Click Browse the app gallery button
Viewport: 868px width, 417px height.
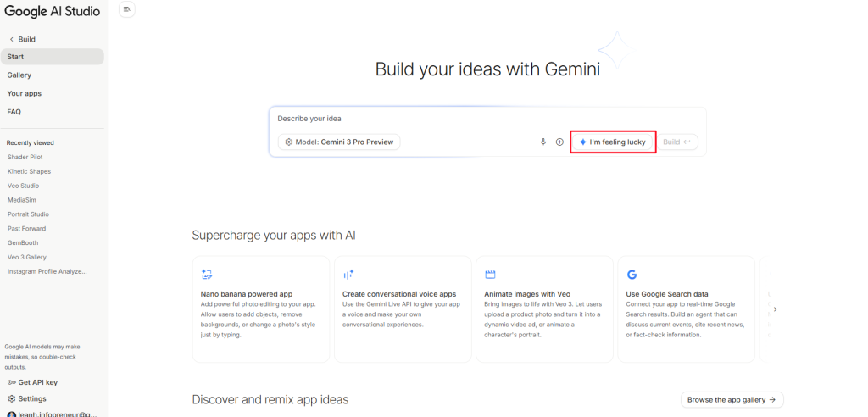pyautogui.click(x=732, y=399)
